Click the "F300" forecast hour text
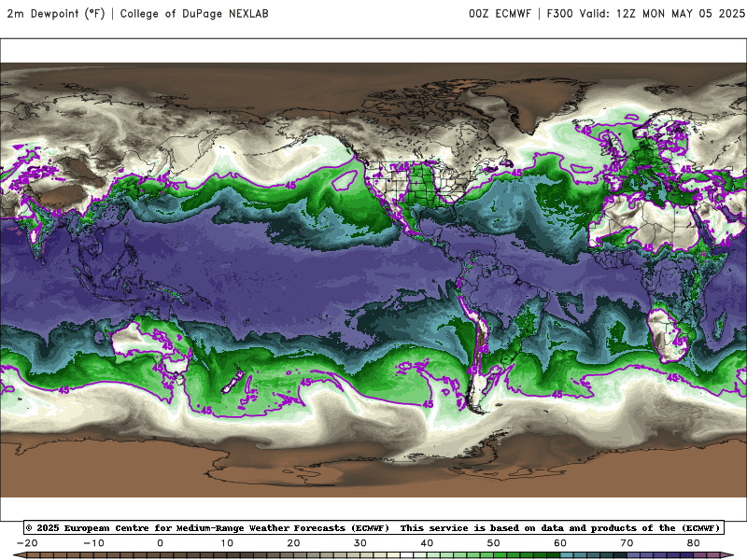Viewport: 747px width, 560px height. [x=559, y=14]
